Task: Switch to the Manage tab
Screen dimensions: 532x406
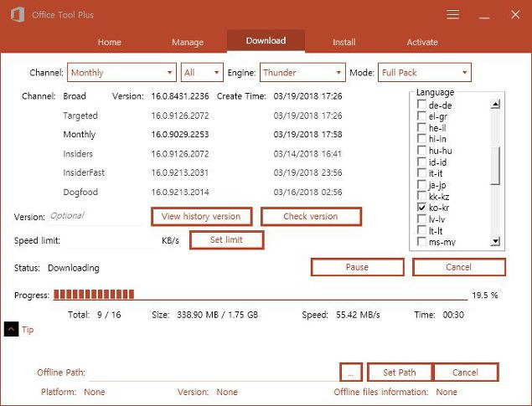Action: click(188, 42)
